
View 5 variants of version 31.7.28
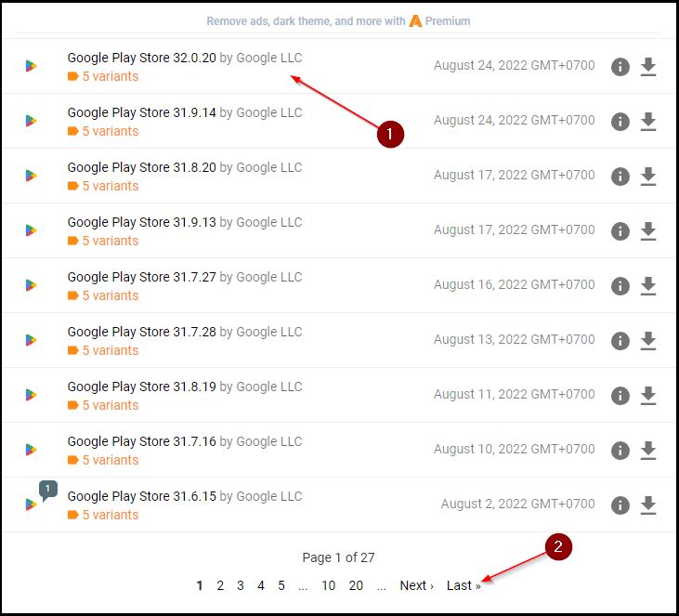click(x=103, y=350)
